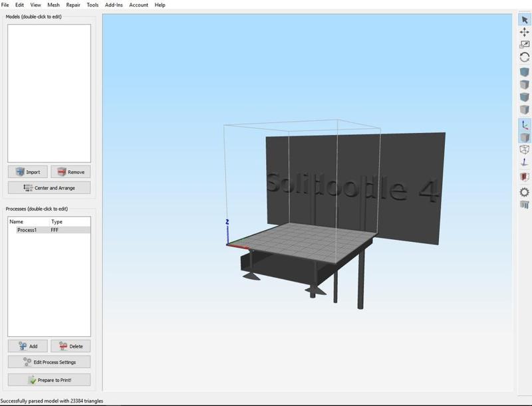Click the Import model button
The image size is (532, 406).
[28, 172]
